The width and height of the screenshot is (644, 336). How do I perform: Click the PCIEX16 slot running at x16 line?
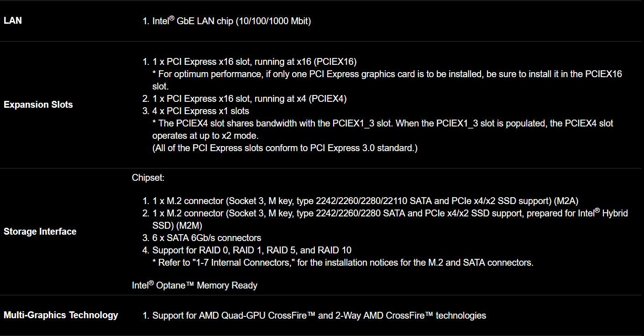[x=254, y=62]
